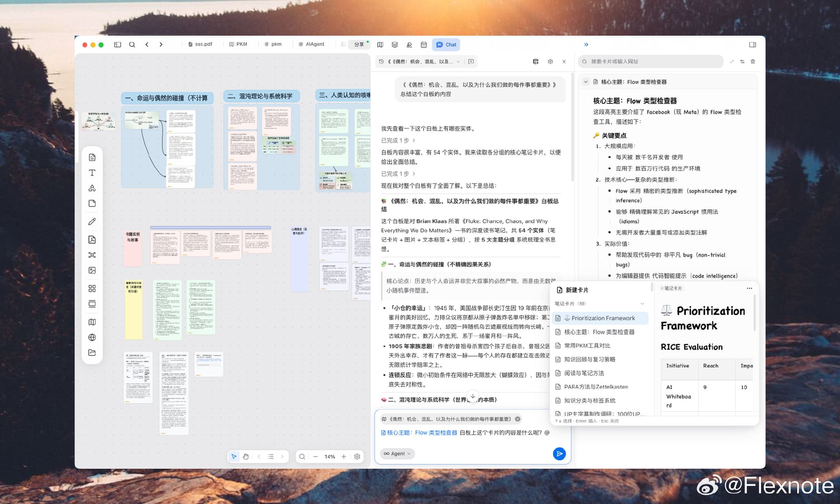The height and width of the screenshot is (504, 840).
Task: Select the frame section tool
Action: tap(92, 304)
